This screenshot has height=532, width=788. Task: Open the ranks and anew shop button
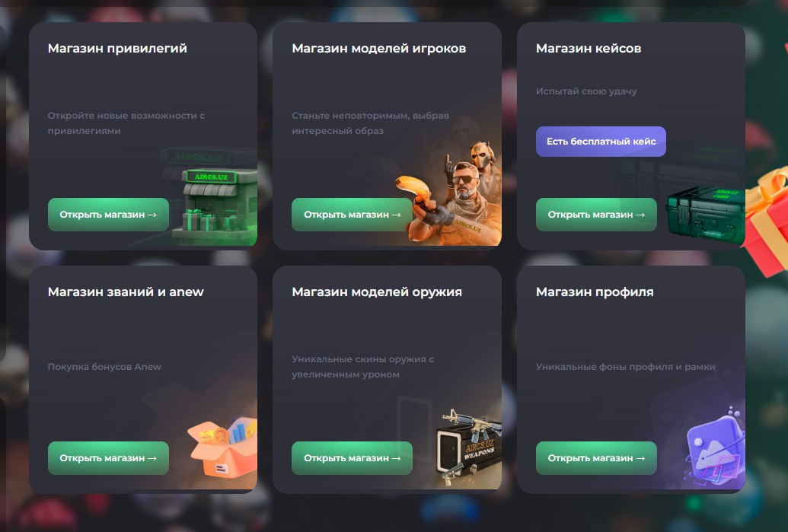[x=109, y=458]
